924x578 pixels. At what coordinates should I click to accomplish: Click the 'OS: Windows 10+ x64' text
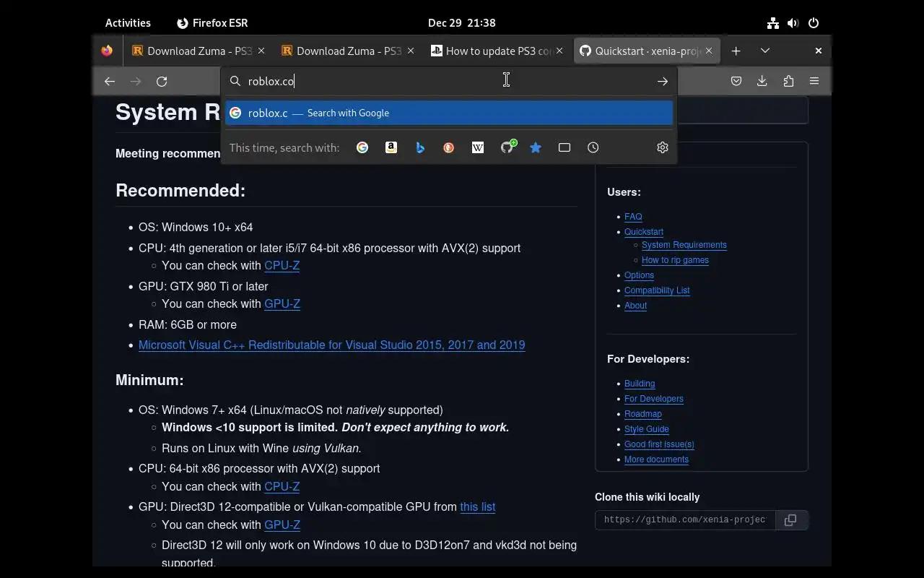[196, 228]
